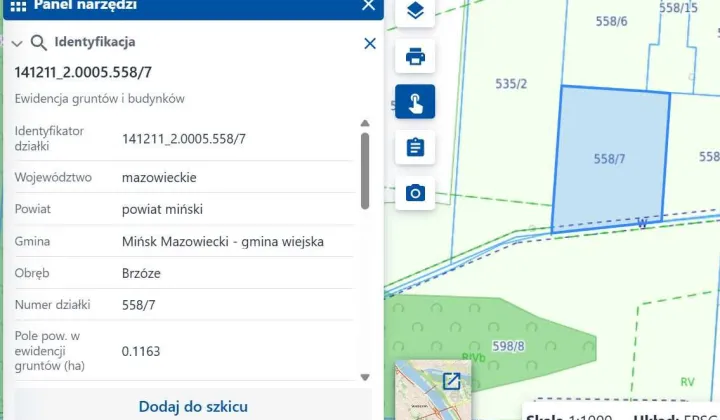Open the map layers tool
The image size is (720, 420).
(x=415, y=11)
